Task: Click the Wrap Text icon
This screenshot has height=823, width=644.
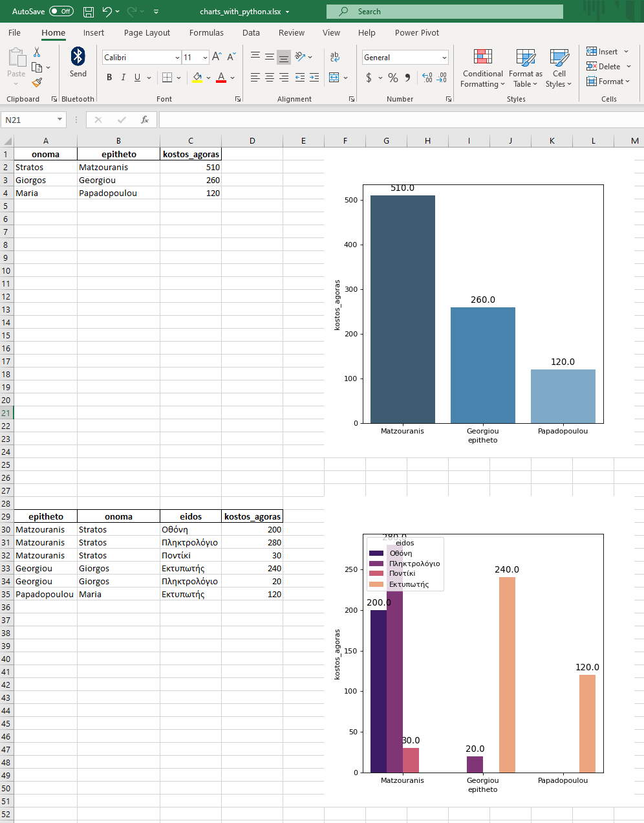Action: [335, 57]
